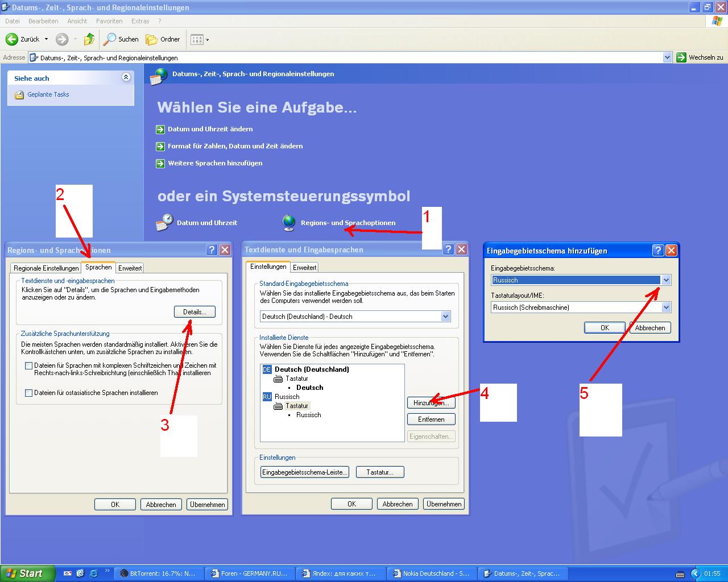Switch to the Sprachen tab
Screen dimensions: 728x582
pos(98,267)
